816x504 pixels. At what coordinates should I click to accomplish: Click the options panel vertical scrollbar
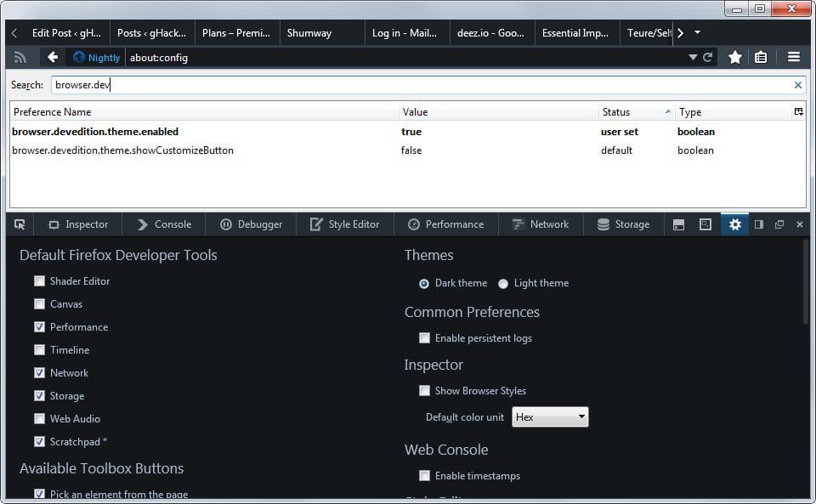(806, 284)
